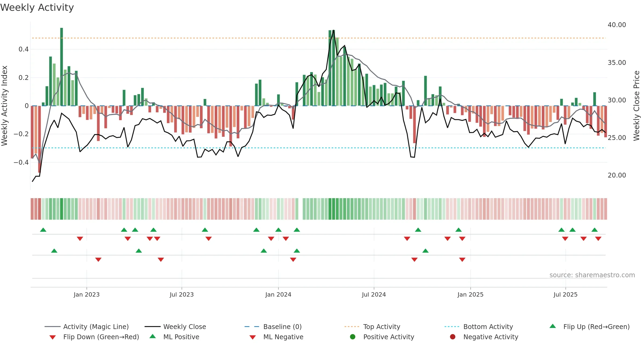Screen dimensions: 644x362
Task: Click the flip-down marker just before Jan 2023
Action: tap(80, 239)
